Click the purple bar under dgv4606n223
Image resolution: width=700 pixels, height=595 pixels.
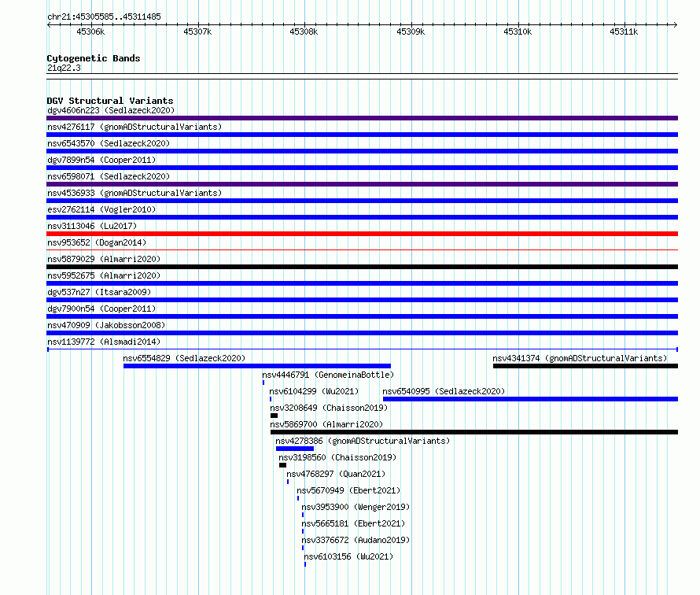click(362, 118)
